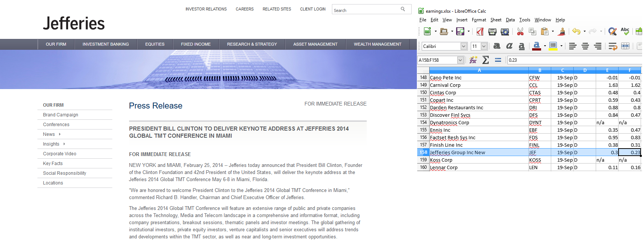Open Investment Banking nav tab
The width and height of the screenshot is (644, 241).
coord(106,44)
